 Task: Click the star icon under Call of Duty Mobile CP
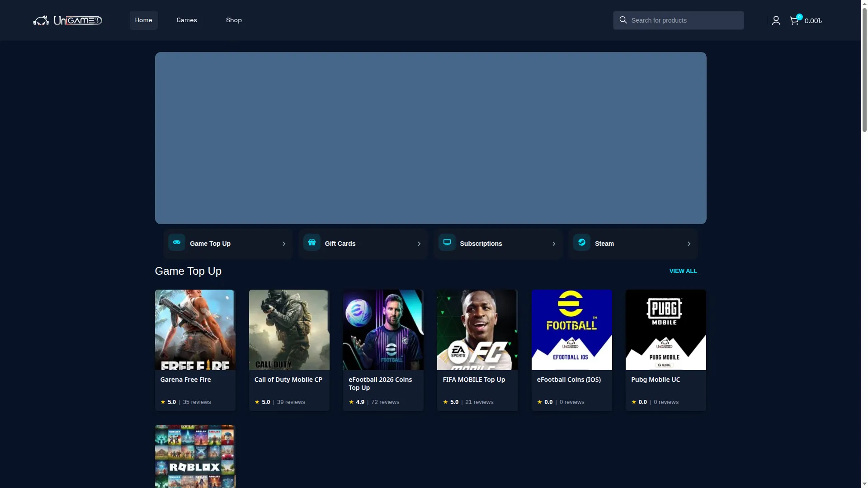tap(257, 402)
